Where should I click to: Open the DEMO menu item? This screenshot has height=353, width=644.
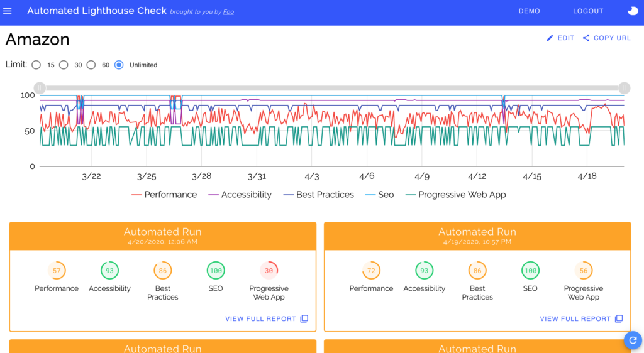click(x=530, y=11)
